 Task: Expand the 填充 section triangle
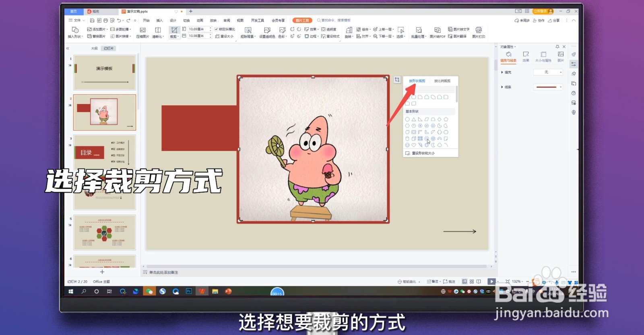click(x=502, y=72)
